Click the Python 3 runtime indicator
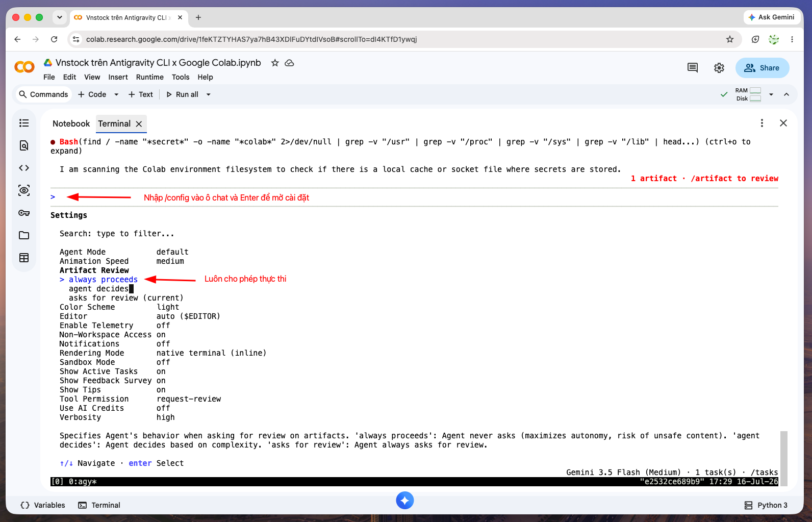This screenshot has height=522, width=812. tap(766, 505)
